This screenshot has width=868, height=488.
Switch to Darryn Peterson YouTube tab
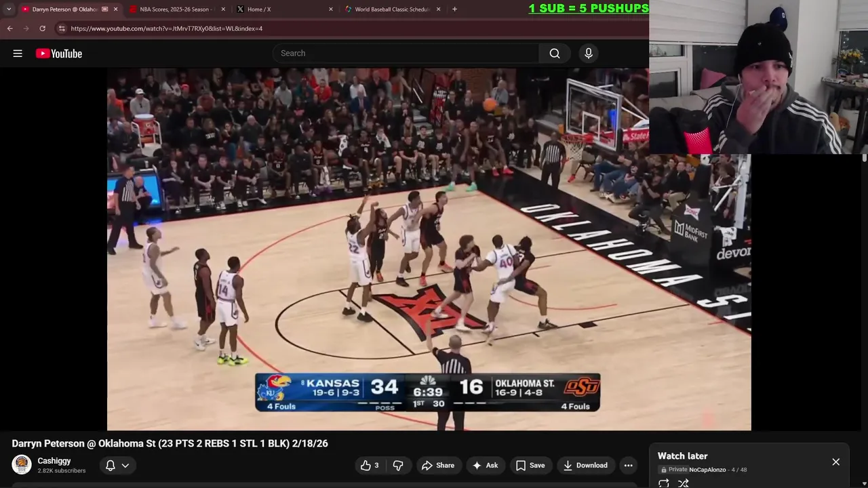click(64, 9)
